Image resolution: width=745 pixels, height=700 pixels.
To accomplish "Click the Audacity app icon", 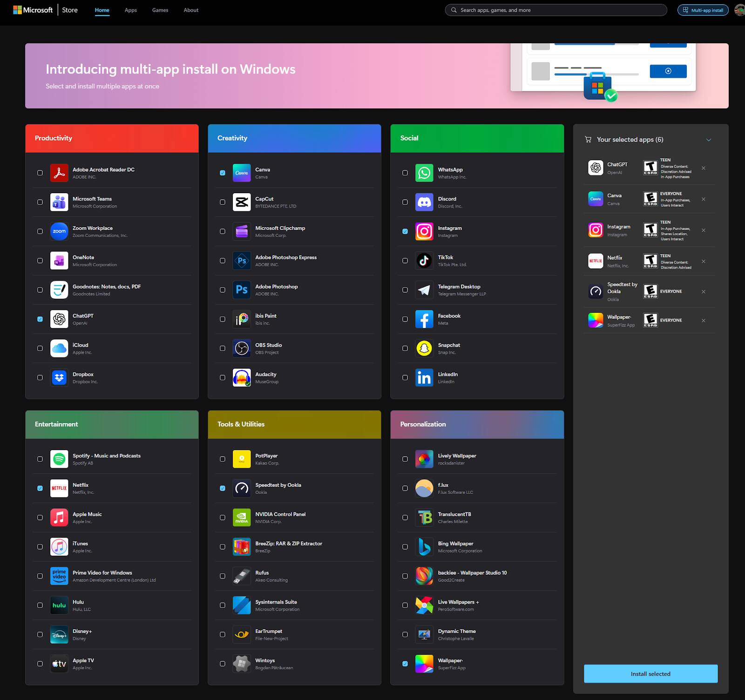I will click(x=242, y=377).
